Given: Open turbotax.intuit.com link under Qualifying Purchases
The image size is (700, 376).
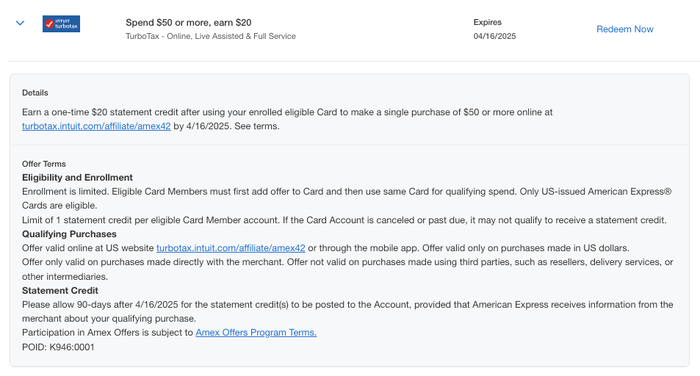Looking at the screenshot, I should click(231, 248).
